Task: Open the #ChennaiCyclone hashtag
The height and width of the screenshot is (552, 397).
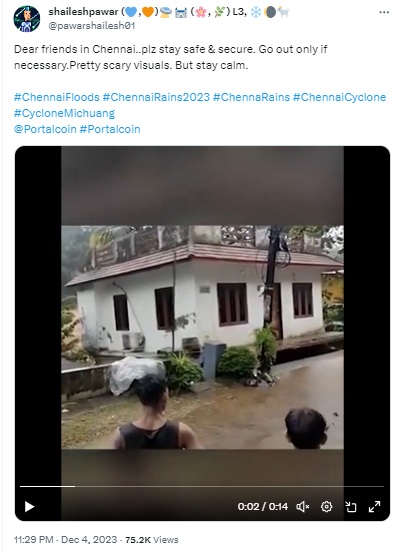Action: coord(339,97)
